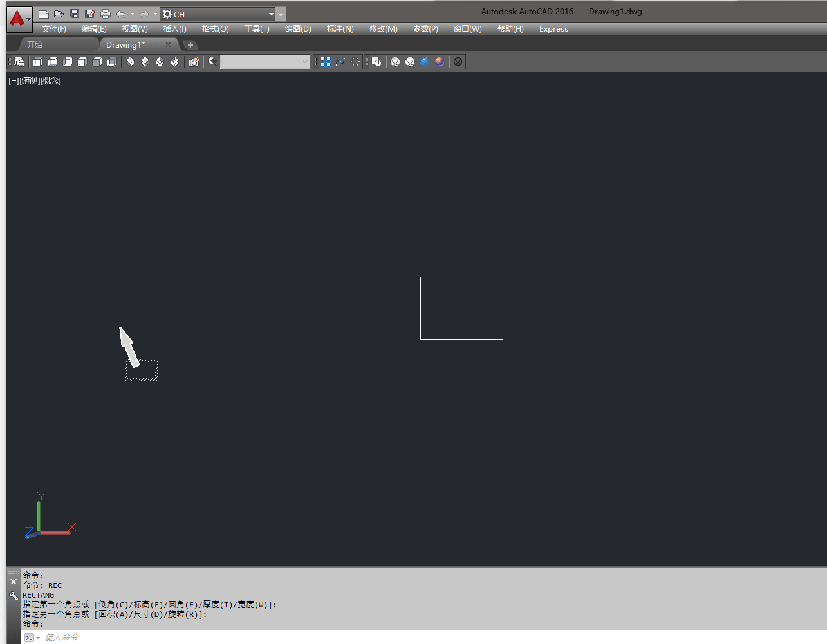Switch to the 开始 tab
This screenshot has width=827, height=644.
[x=35, y=45]
